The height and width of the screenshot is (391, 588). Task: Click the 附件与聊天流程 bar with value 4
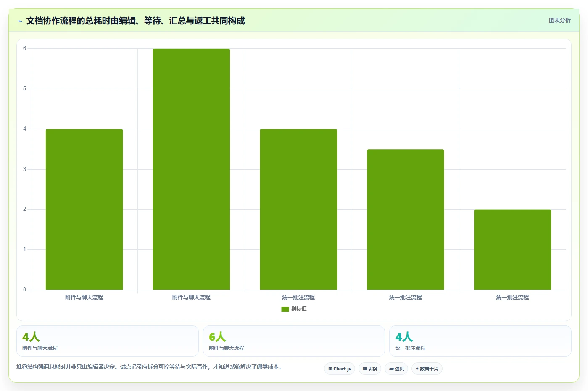[x=84, y=209]
